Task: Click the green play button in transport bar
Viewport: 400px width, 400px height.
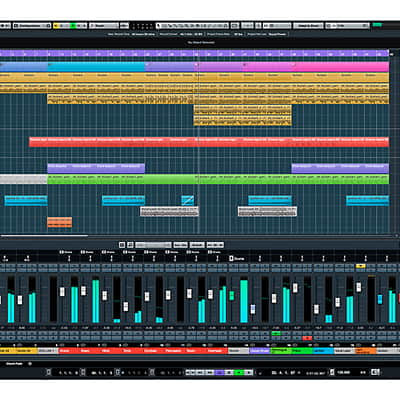Action: [239, 372]
